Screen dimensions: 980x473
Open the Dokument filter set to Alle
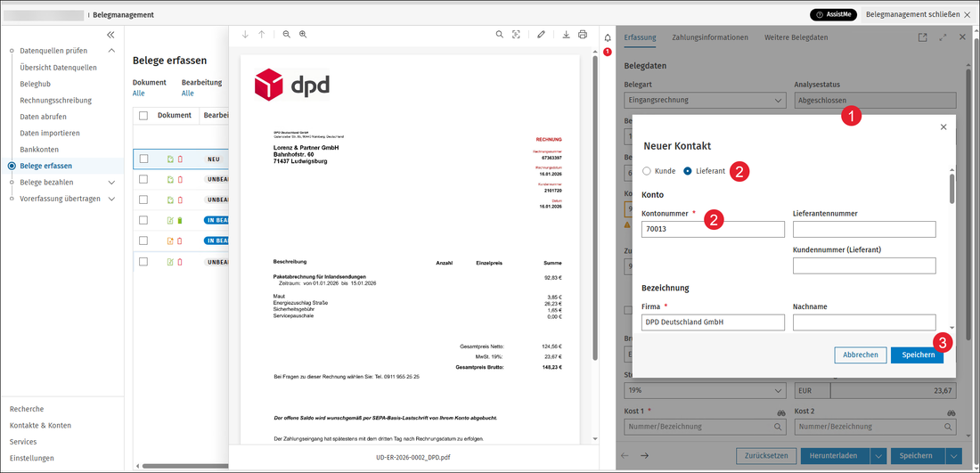pyautogui.click(x=139, y=94)
